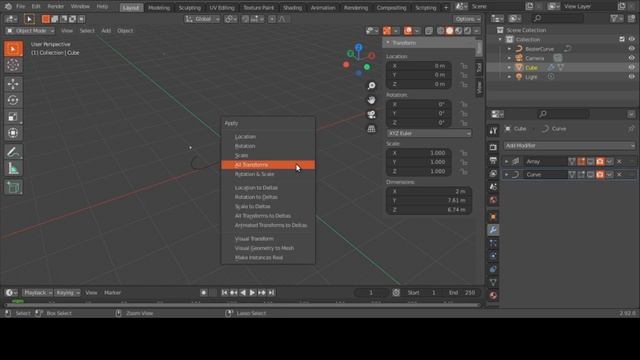
Task: Toggle camera view icon
Action: 371,114
